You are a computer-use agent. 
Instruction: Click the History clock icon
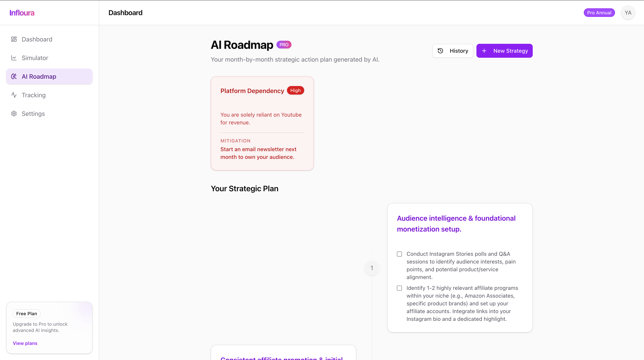point(440,51)
